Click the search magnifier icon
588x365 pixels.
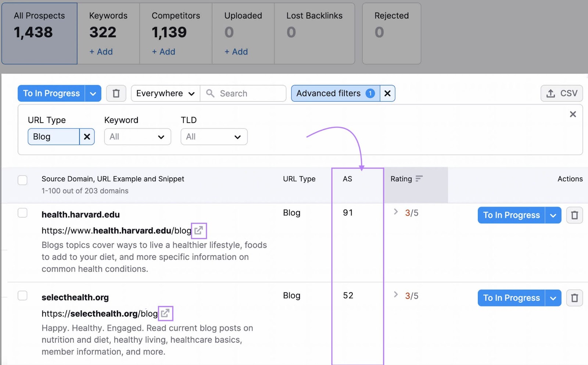point(209,93)
